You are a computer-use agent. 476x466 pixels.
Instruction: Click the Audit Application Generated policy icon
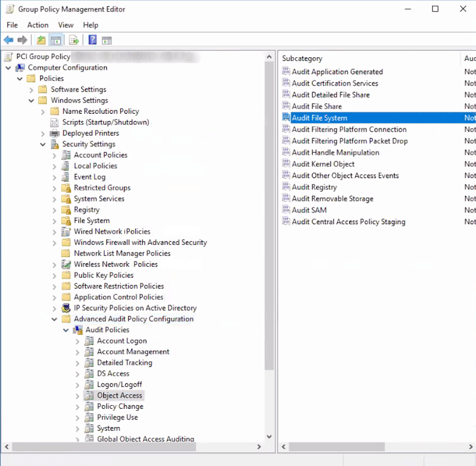coord(286,71)
